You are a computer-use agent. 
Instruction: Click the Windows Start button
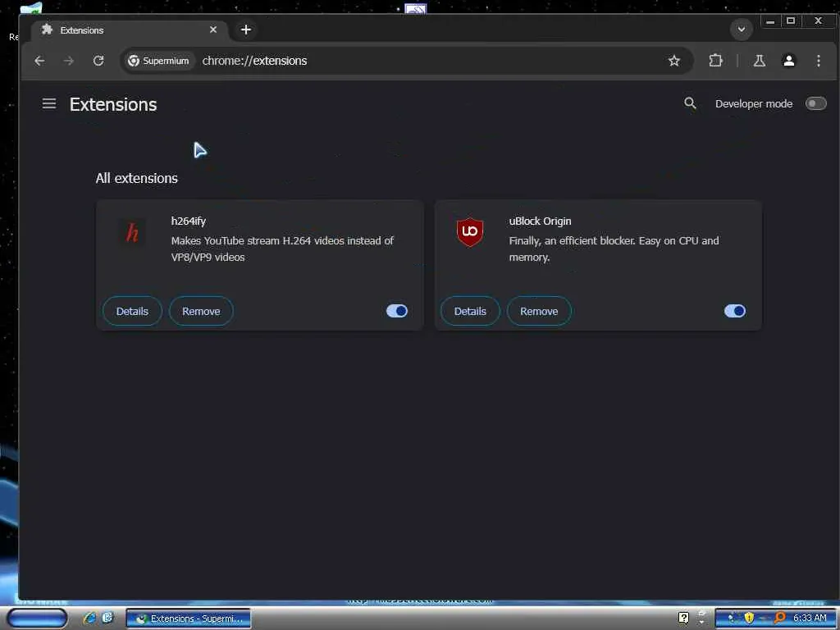click(37, 618)
